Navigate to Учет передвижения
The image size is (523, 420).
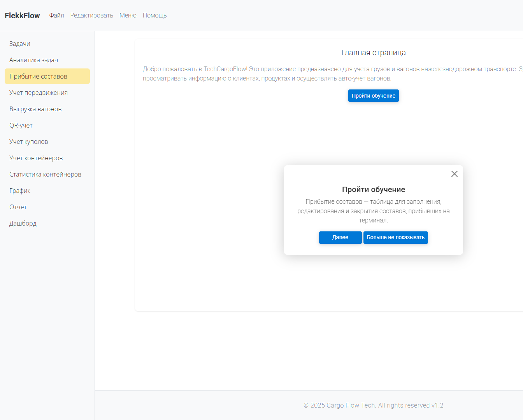click(39, 93)
